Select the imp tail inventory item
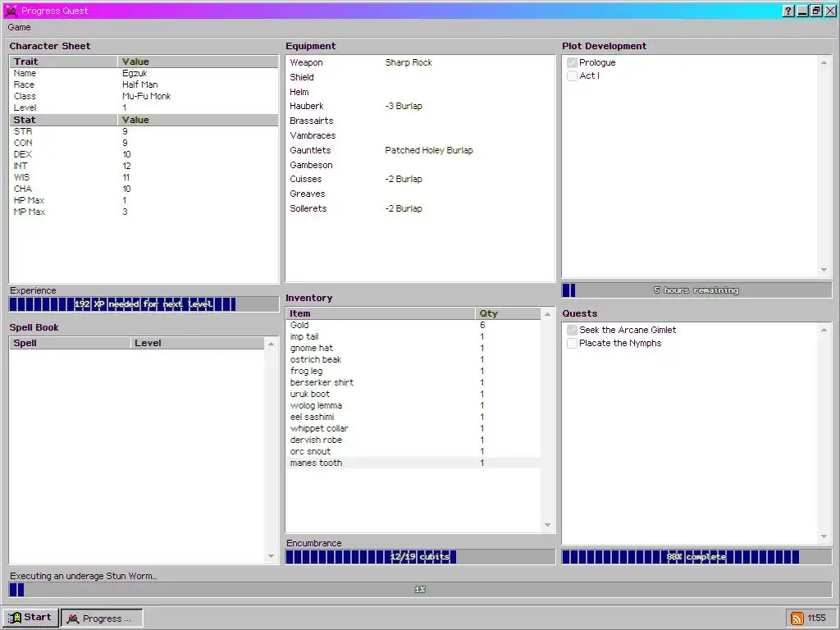Screen dimensions: 840x630 pyautogui.click(x=413, y=337)
